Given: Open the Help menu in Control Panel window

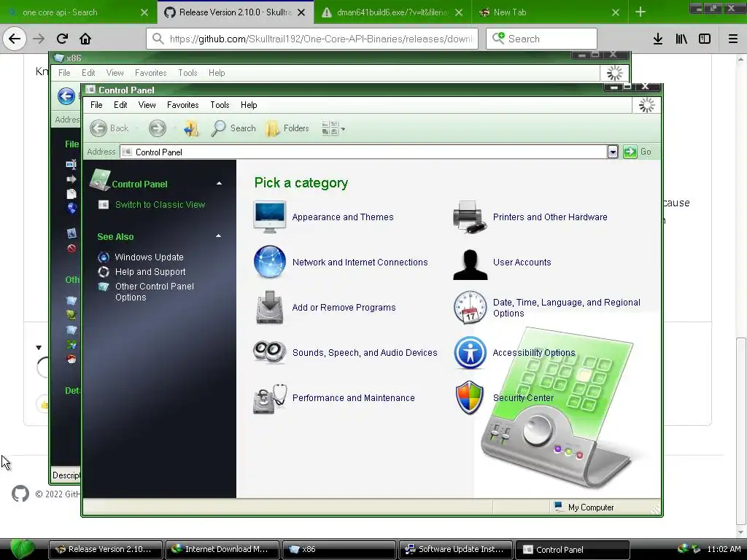Looking at the screenshot, I should click(x=249, y=105).
